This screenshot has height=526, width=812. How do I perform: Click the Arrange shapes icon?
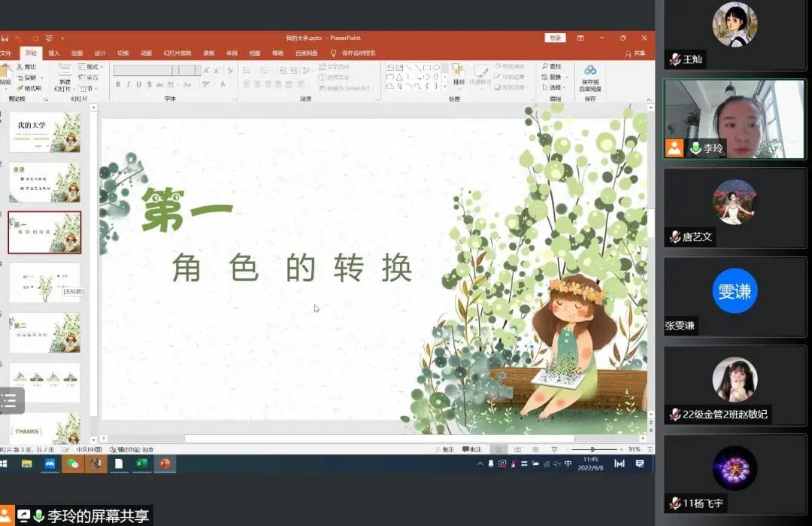[459, 74]
